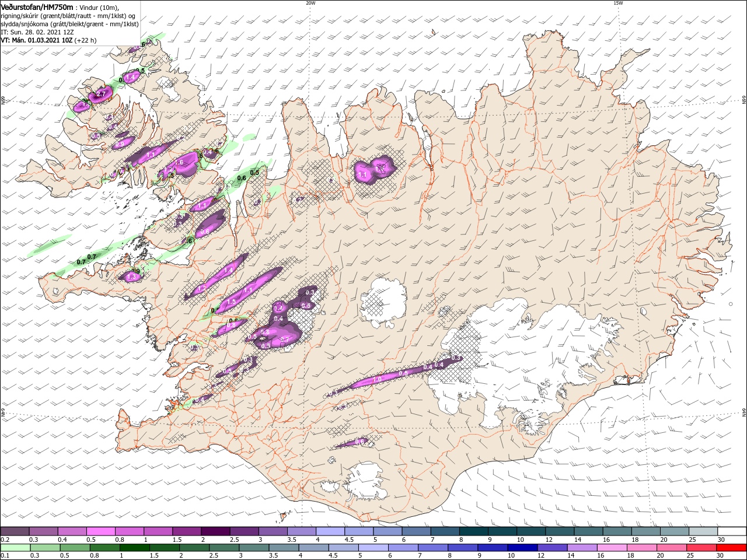This screenshot has width=747, height=560.
Task: Pick rain scale swatch between 14 and 16
Action: pos(582,548)
